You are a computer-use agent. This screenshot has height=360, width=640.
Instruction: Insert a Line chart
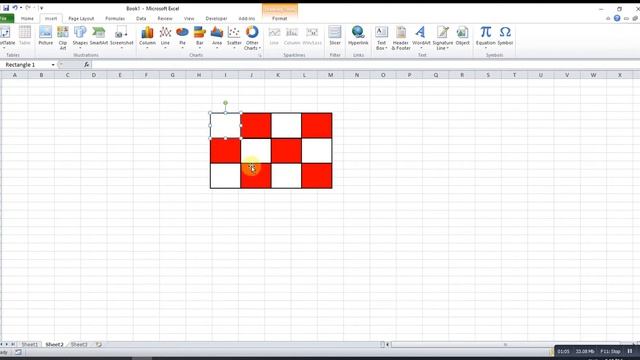pyautogui.click(x=165, y=37)
